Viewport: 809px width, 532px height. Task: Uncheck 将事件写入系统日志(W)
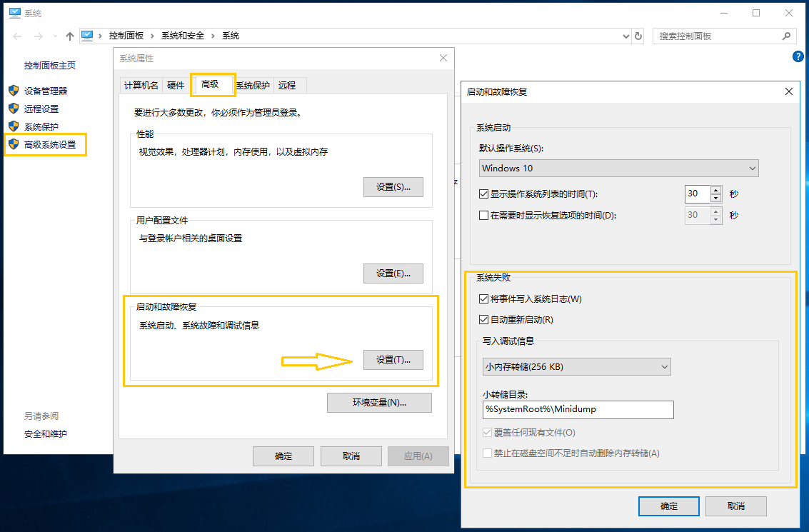(483, 298)
